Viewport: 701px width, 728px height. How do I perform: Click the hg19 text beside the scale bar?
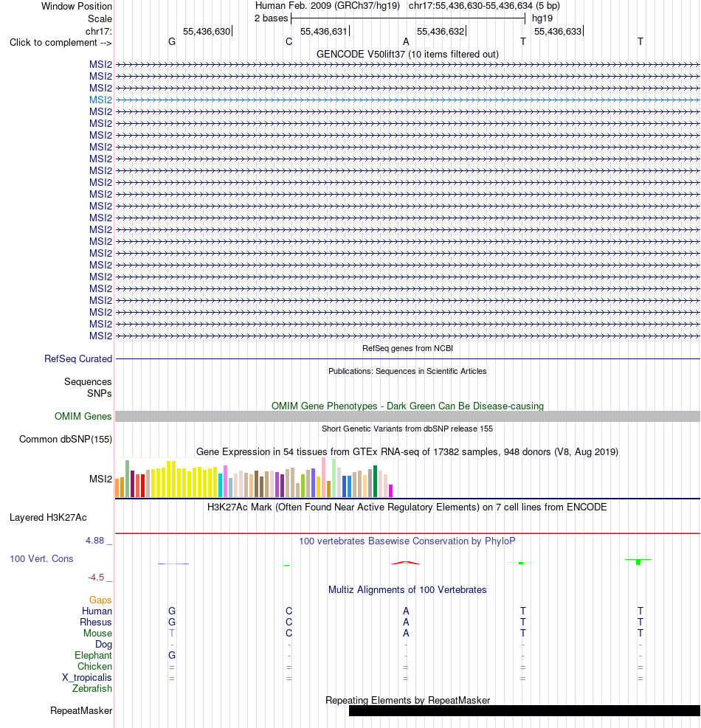pyautogui.click(x=542, y=18)
